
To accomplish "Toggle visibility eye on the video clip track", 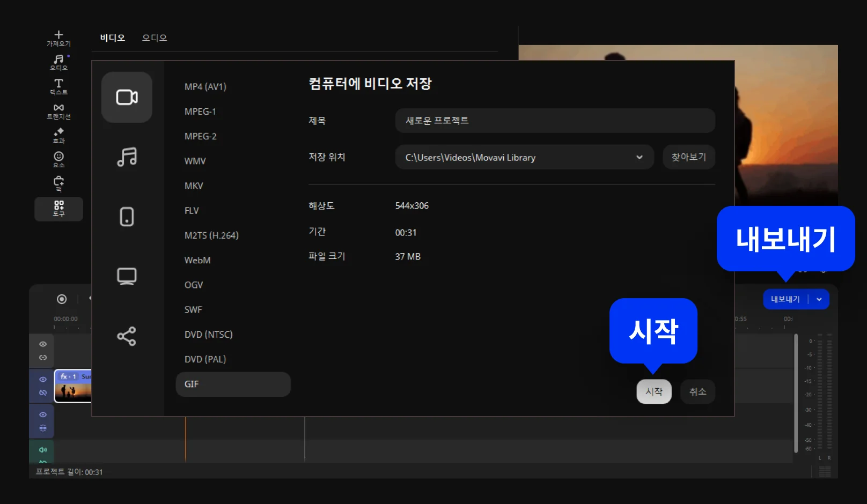I will point(43,379).
